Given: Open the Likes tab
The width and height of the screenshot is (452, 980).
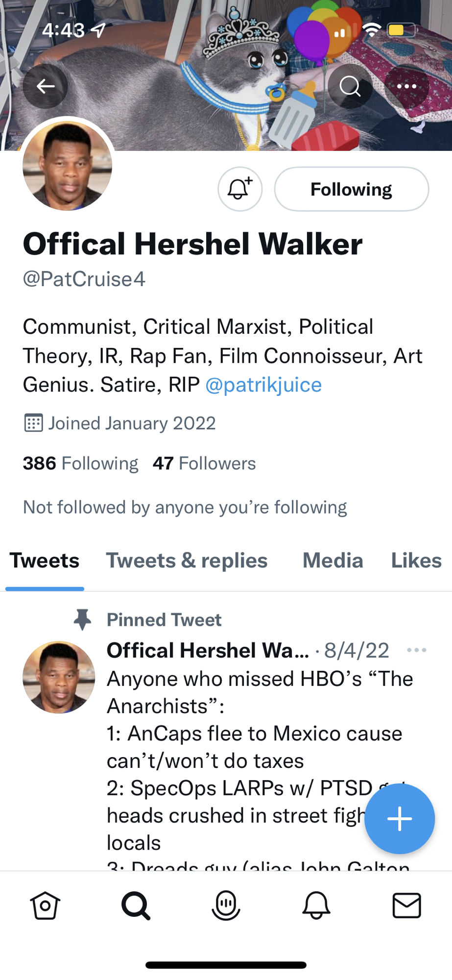Looking at the screenshot, I should point(416,561).
